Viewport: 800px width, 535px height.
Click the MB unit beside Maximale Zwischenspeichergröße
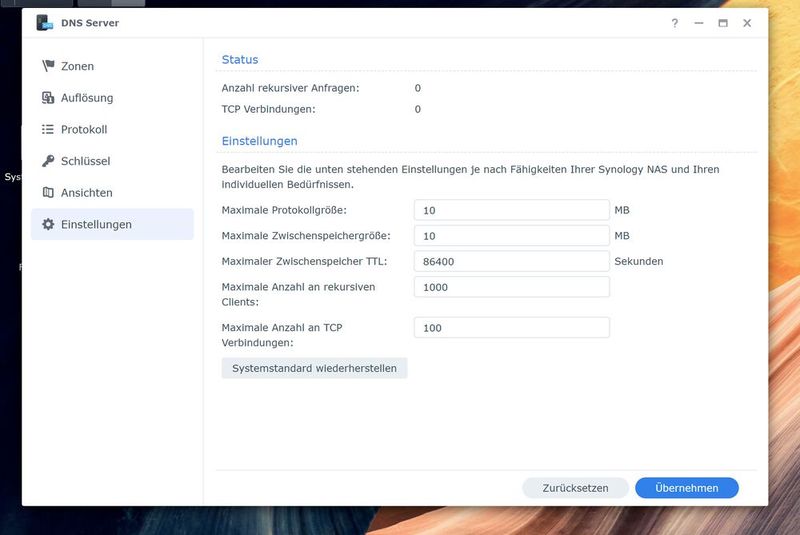click(622, 236)
